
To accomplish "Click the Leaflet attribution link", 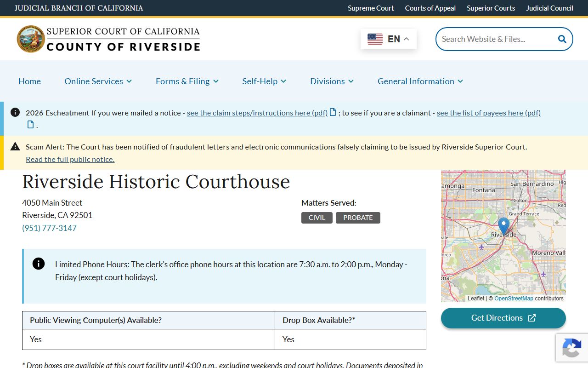I will click(x=476, y=298).
